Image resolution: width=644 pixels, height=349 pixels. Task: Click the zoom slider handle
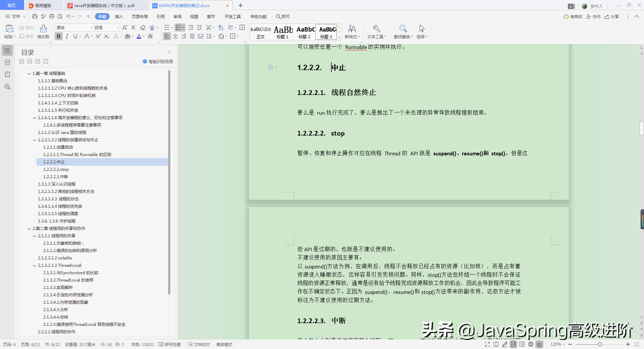(600, 344)
